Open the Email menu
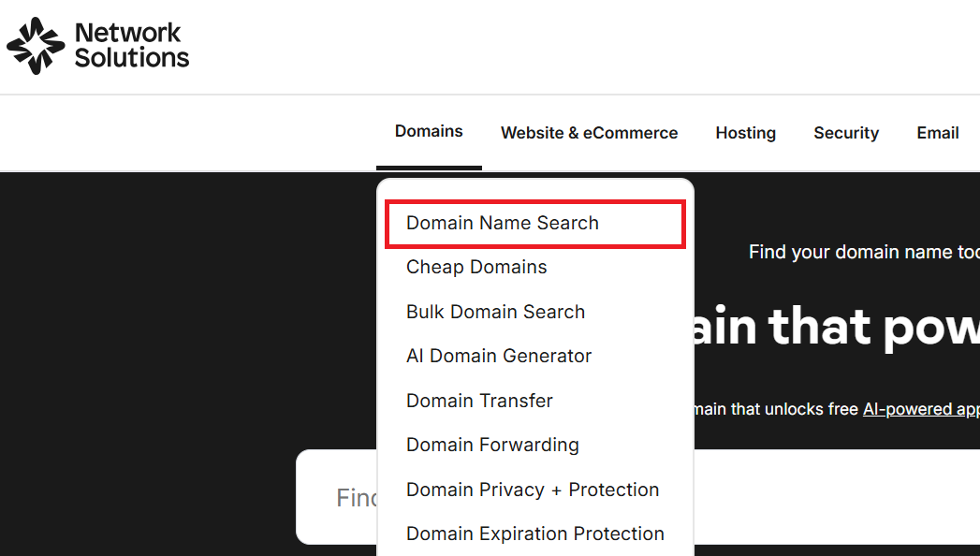 (938, 133)
